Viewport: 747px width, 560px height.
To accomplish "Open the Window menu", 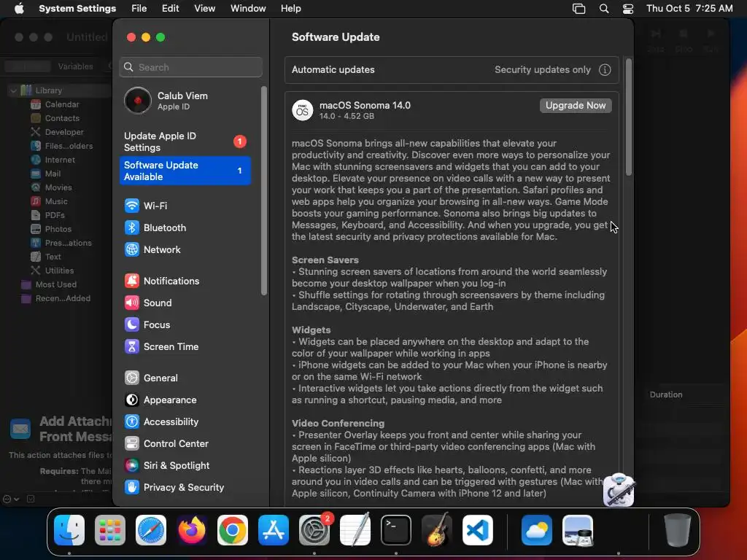I will point(248,9).
